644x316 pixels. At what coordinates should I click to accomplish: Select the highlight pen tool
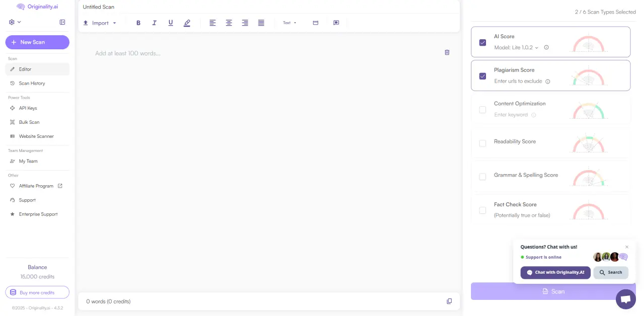coord(187,23)
